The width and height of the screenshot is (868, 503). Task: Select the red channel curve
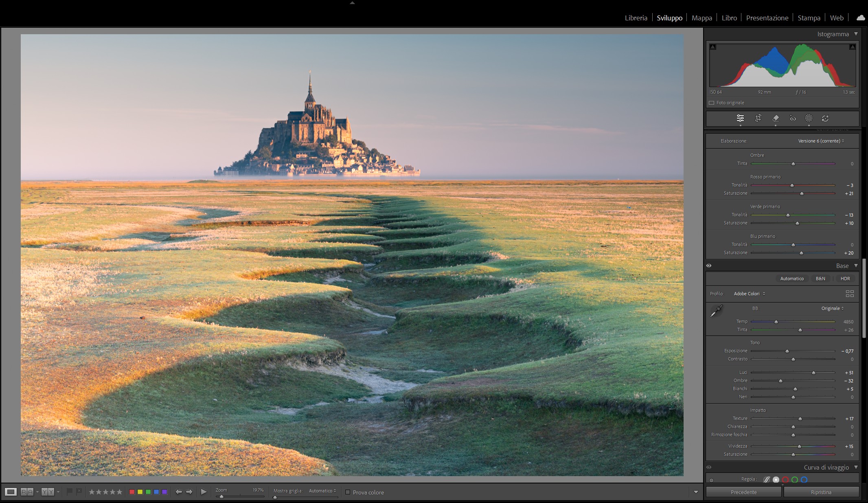pos(785,479)
